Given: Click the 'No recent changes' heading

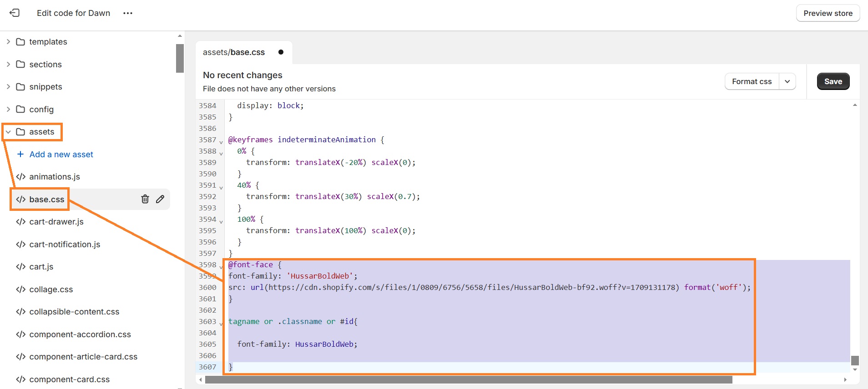Looking at the screenshot, I should (x=242, y=75).
